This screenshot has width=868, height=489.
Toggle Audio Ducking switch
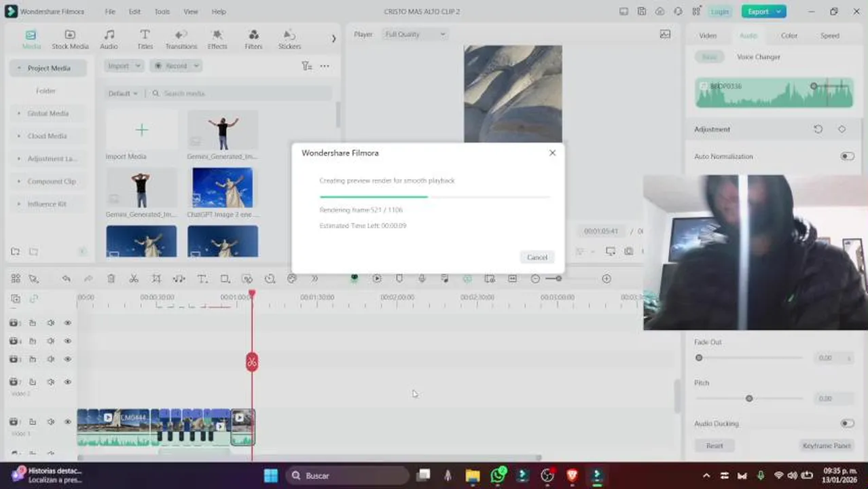(x=847, y=423)
